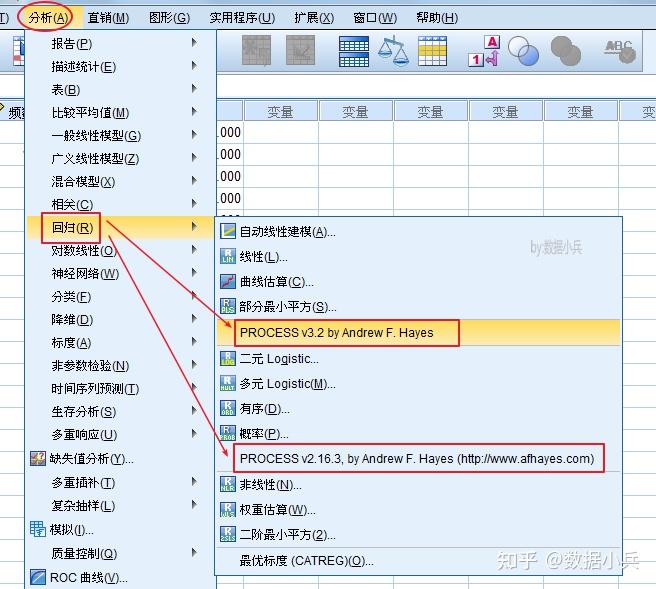Select the 回归(R) menu entry
Screen dimensions: 656x589
click(120, 228)
